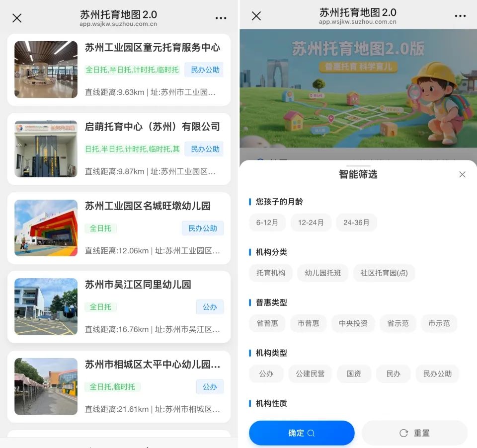This screenshot has height=448, width=477.
Task: Pick the 中央投资 filter chip
Action: coord(353,323)
